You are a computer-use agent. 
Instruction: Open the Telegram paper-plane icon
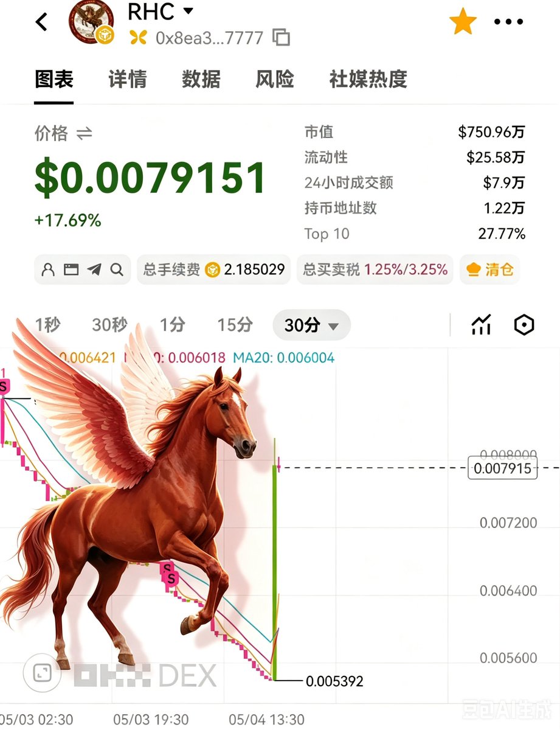tap(94, 269)
